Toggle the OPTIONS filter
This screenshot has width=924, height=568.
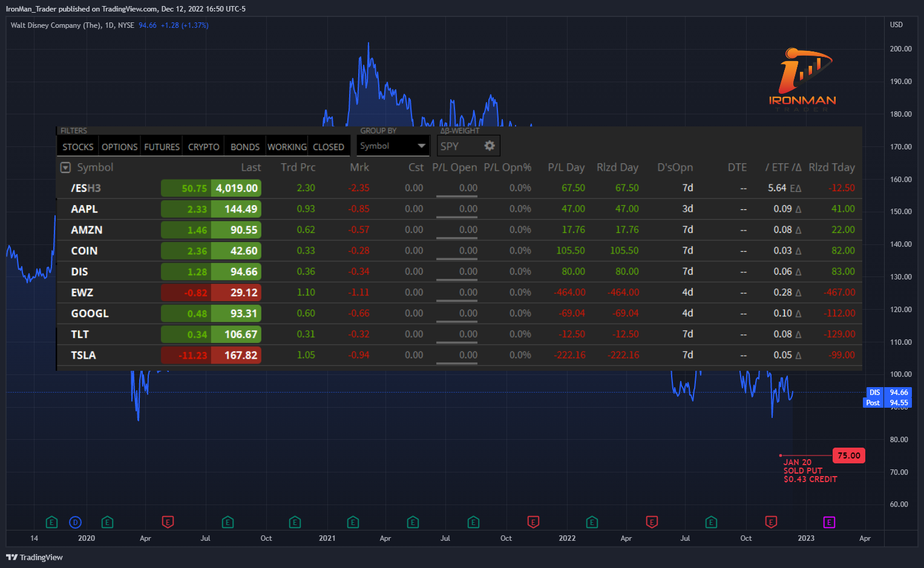[x=119, y=147]
